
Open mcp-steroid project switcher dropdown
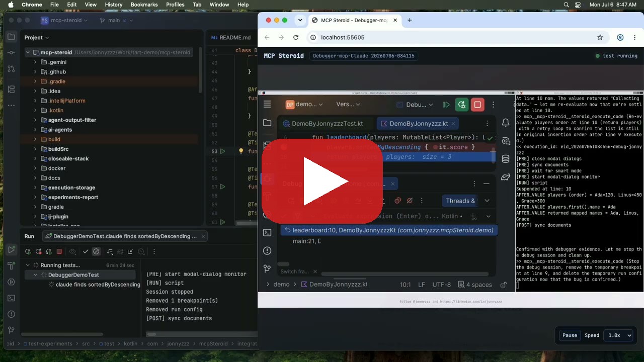click(x=64, y=20)
